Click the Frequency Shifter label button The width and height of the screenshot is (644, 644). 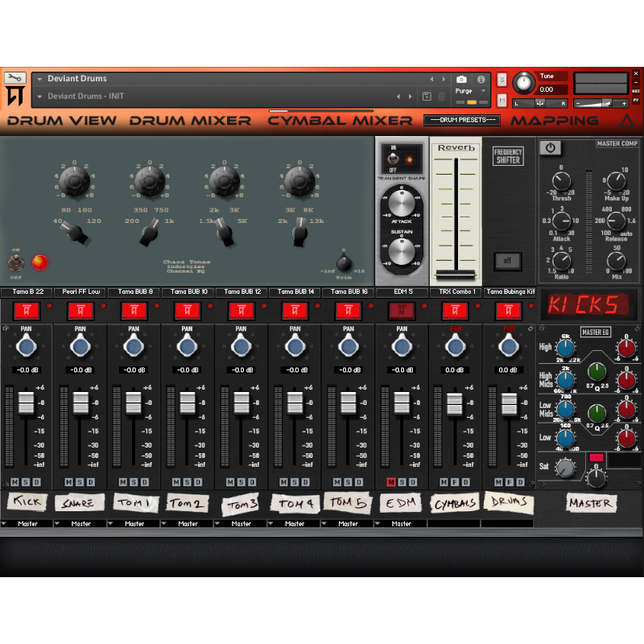click(x=508, y=156)
